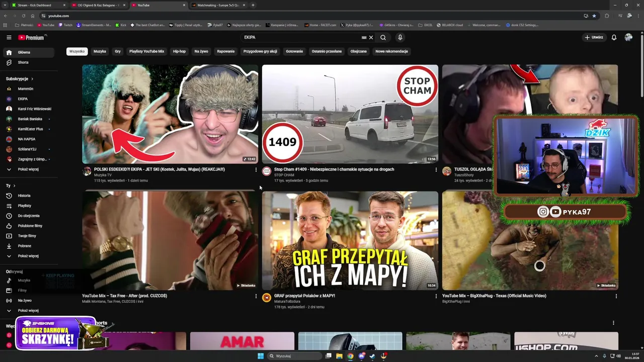Click the Utwórz create button
Screen dimensions: 644x362
click(x=594, y=37)
